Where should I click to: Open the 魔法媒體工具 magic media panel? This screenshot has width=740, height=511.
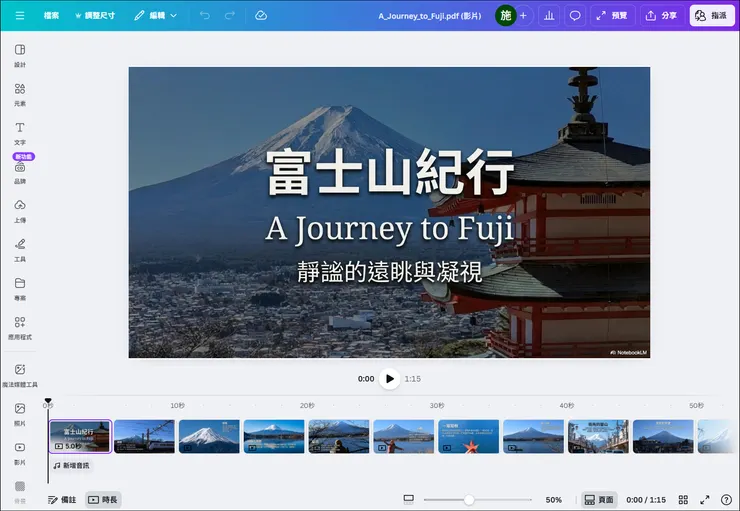pos(20,376)
